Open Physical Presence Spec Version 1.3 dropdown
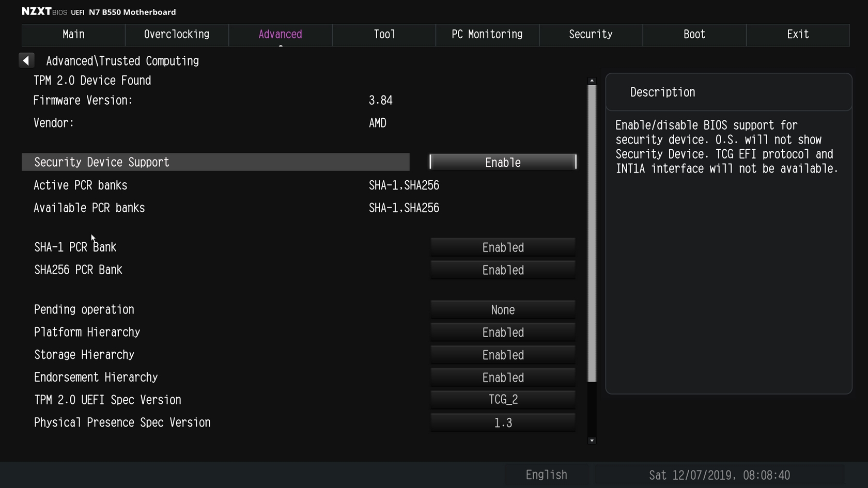This screenshot has height=488, width=868. coord(503,422)
